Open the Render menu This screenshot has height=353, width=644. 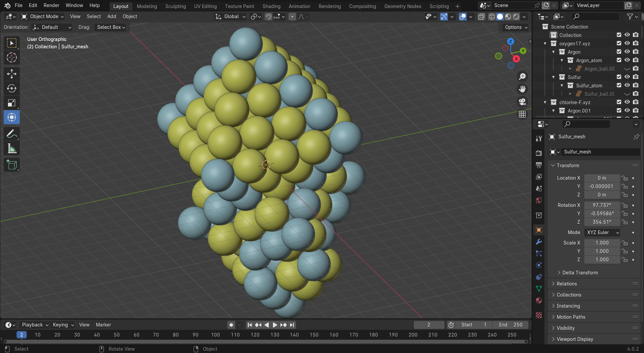(x=51, y=5)
